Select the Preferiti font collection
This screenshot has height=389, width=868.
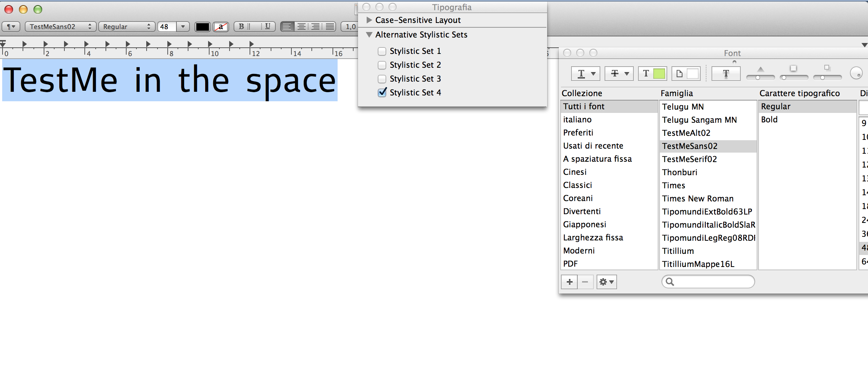pyautogui.click(x=578, y=133)
